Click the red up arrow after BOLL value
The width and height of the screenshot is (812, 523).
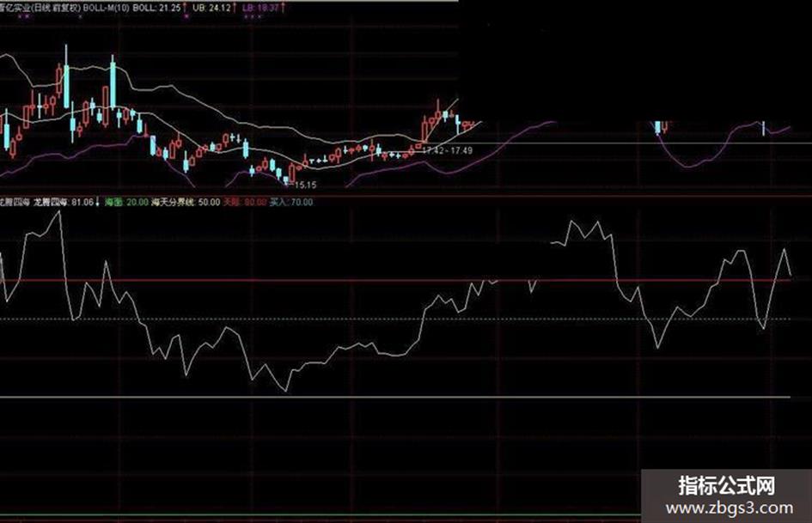tap(185, 8)
